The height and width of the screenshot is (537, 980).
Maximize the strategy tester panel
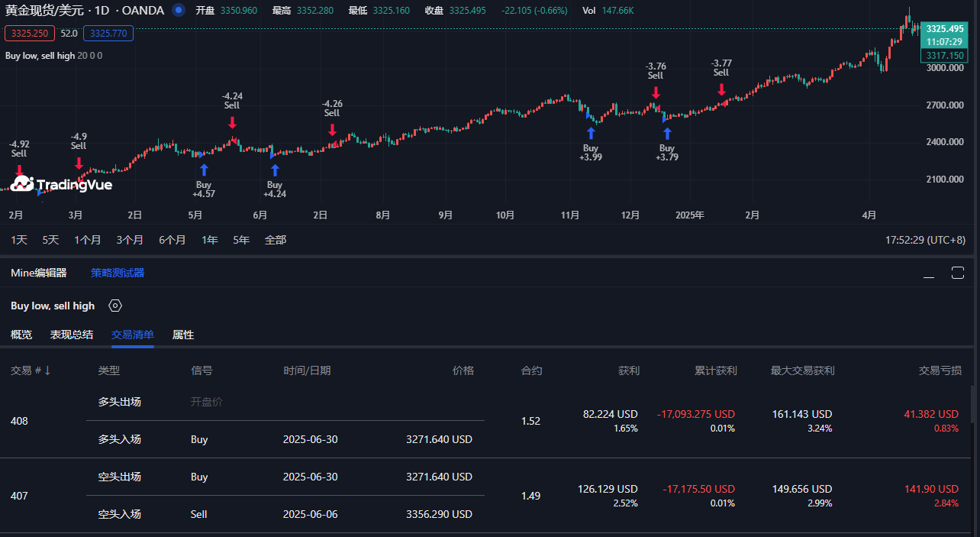tap(957, 273)
